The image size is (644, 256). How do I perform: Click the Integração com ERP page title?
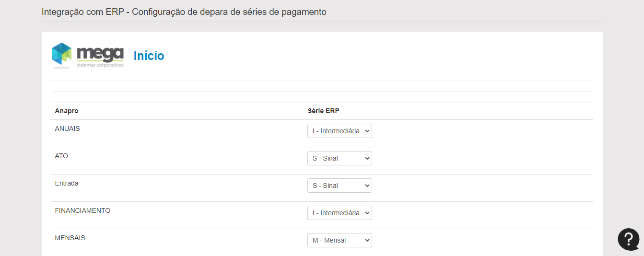pyautogui.click(x=184, y=12)
